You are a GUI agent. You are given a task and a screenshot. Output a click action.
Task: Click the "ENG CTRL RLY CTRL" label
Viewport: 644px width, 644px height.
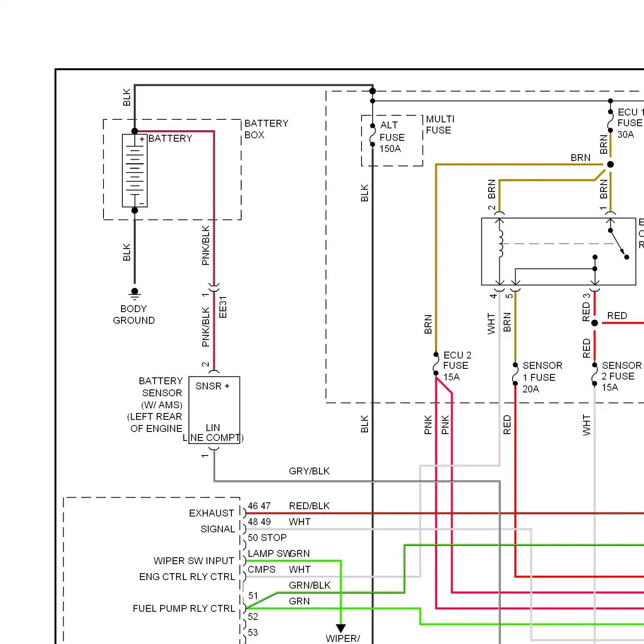pos(187,577)
